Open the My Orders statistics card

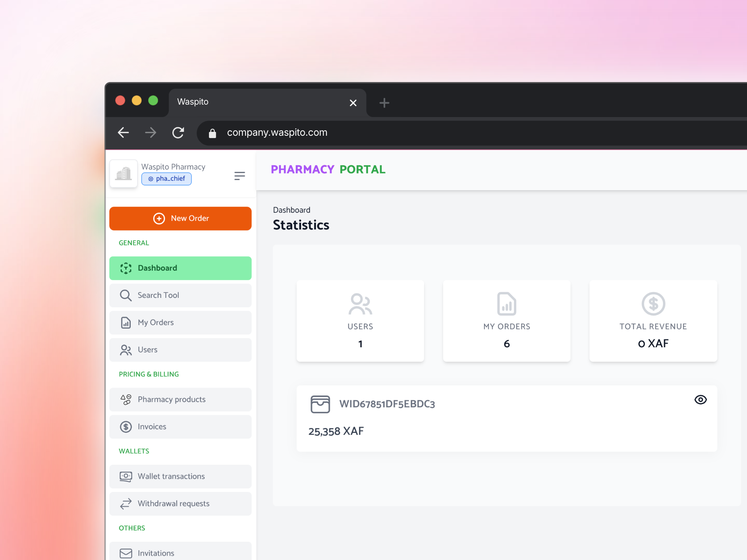pos(507,321)
